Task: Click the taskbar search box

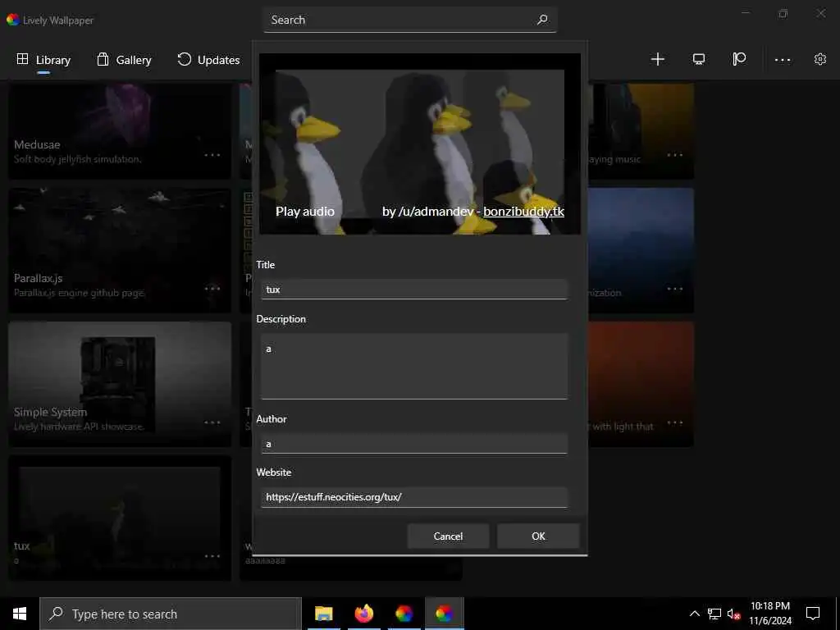Action: [x=171, y=614]
